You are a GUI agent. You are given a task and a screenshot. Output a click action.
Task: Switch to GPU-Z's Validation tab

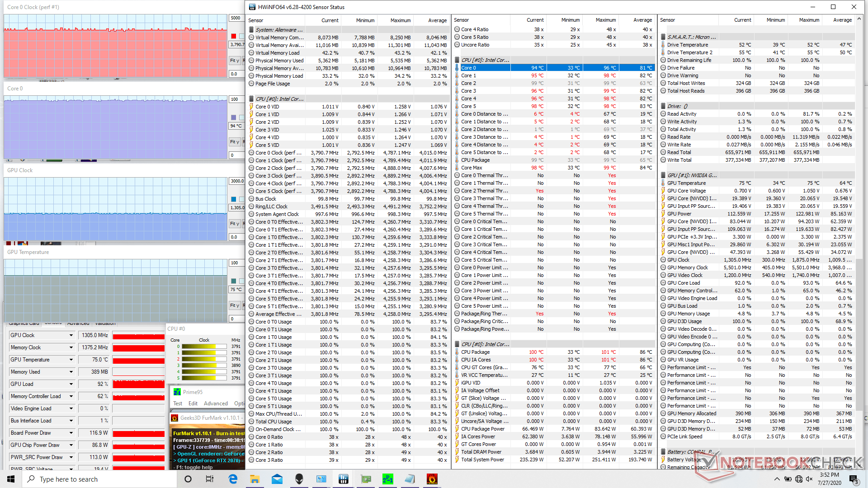pyautogui.click(x=105, y=323)
